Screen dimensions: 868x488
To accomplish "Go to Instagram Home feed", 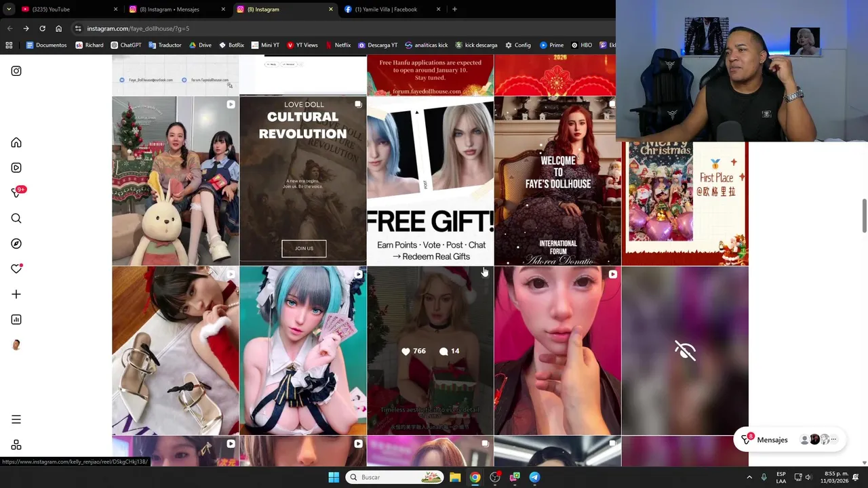I will click(x=16, y=142).
